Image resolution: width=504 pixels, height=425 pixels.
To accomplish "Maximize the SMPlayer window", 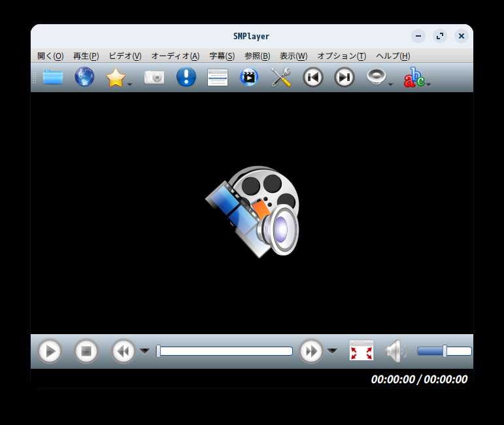I will pos(440,36).
